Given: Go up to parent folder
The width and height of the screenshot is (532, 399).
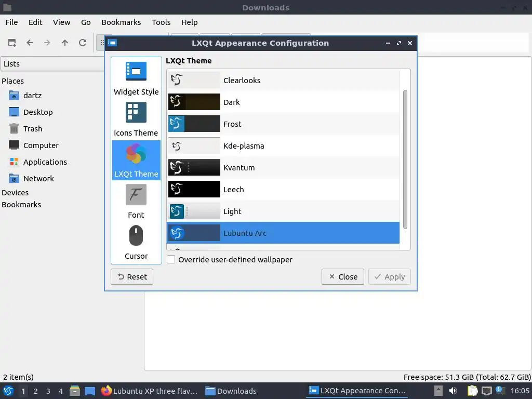Looking at the screenshot, I should click(x=65, y=43).
